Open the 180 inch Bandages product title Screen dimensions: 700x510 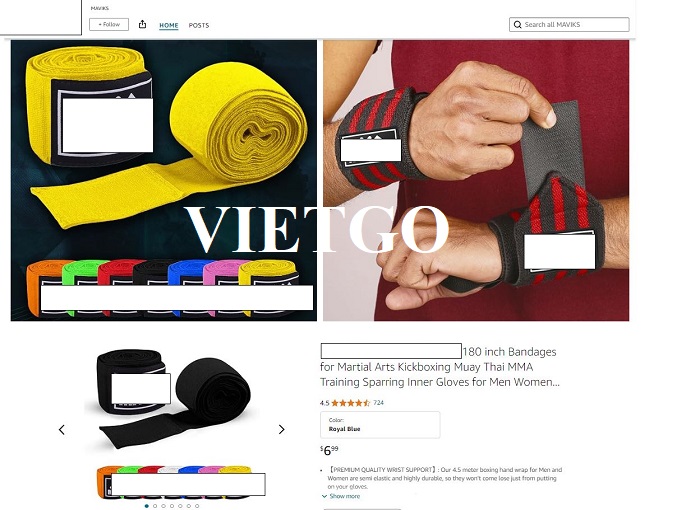pos(440,367)
